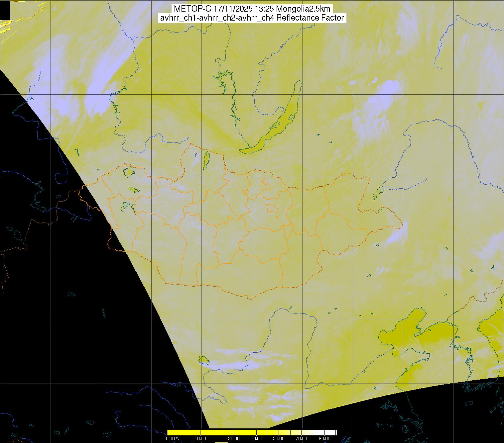Click the 10.00 label on the color scale
The height and width of the screenshot is (443, 504).
(x=200, y=439)
